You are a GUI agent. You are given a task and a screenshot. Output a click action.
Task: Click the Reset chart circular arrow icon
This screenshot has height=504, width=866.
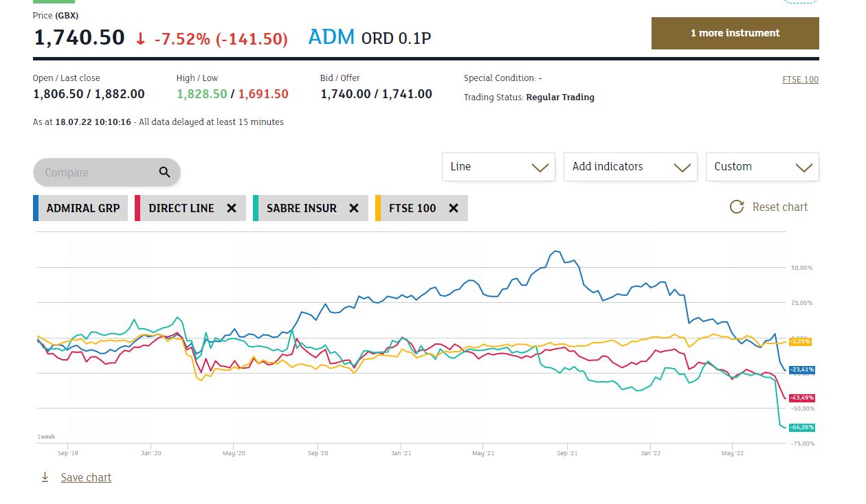click(737, 207)
